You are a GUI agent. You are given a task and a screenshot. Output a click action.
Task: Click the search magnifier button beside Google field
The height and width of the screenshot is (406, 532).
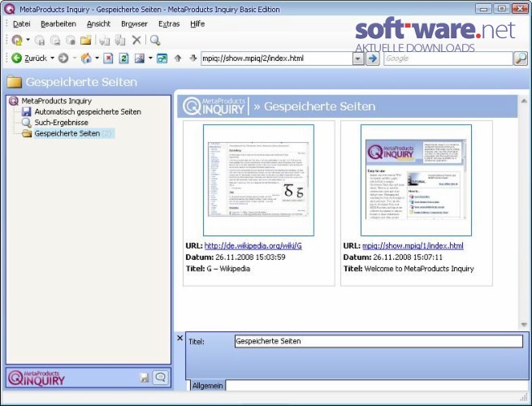click(521, 58)
